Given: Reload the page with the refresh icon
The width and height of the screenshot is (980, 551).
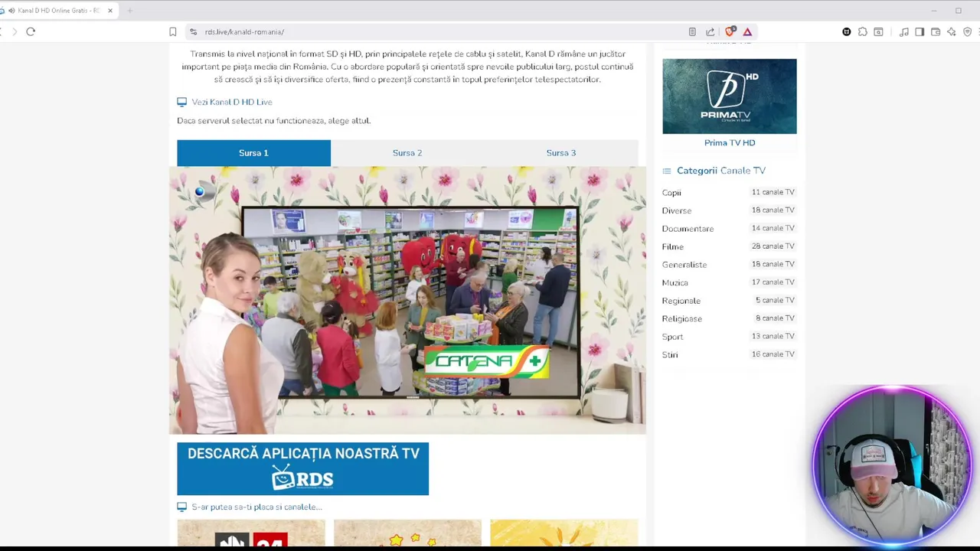Looking at the screenshot, I should pyautogui.click(x=31, y=31).
